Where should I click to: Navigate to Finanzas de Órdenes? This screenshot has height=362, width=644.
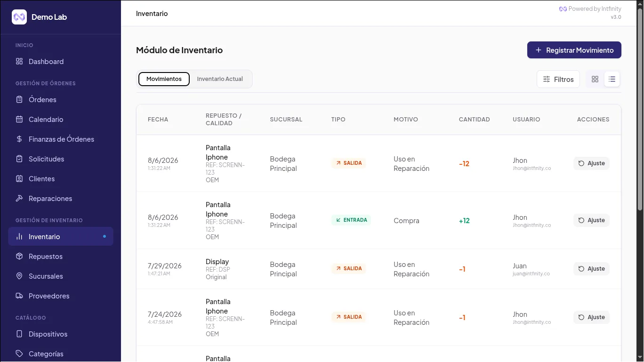click(x=61, y=139)
